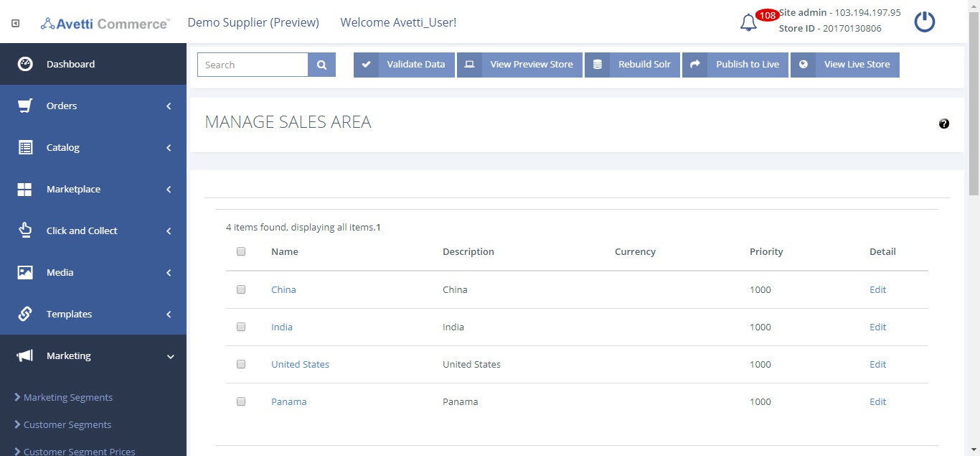
Task: Click the Marketing megaphone icon
Action: coord(25,355)
